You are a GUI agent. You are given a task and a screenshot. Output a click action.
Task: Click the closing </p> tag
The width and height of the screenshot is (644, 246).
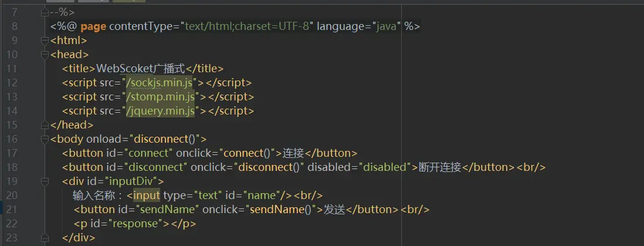pyautogui.click(x=184, y=223)
